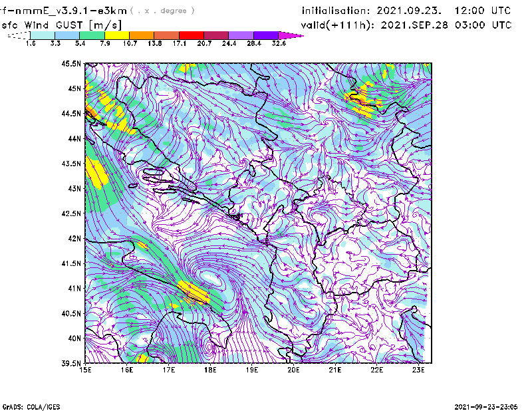532x411 pixels.
Task: Click the '42.5N' latitude label
Action: [x=71, y=213]
